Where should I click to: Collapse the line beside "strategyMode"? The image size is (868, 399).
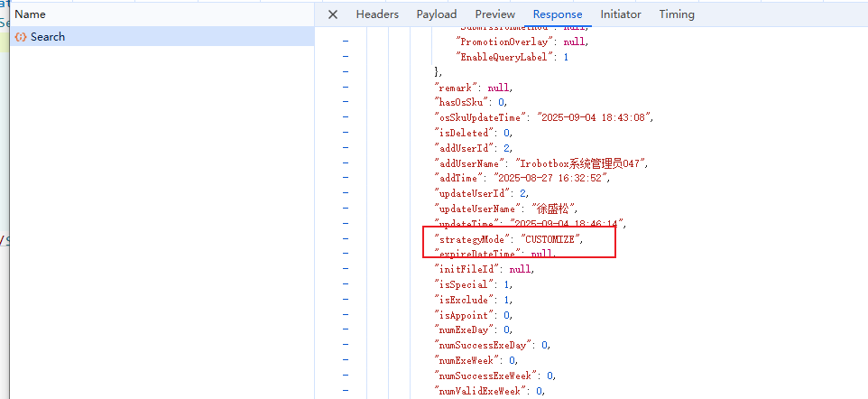click(x=346, y=239)
